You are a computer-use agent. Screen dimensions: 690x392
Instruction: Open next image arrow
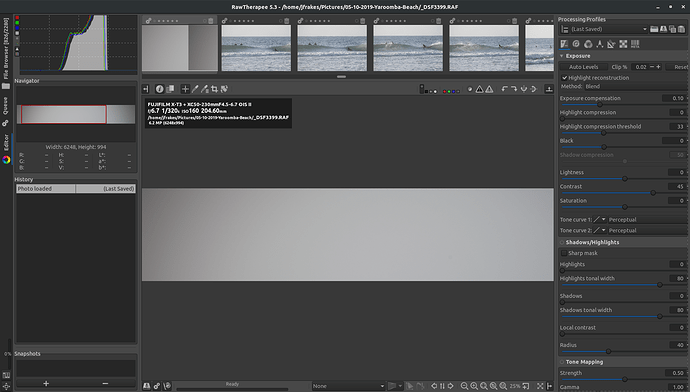coord(451,386)
